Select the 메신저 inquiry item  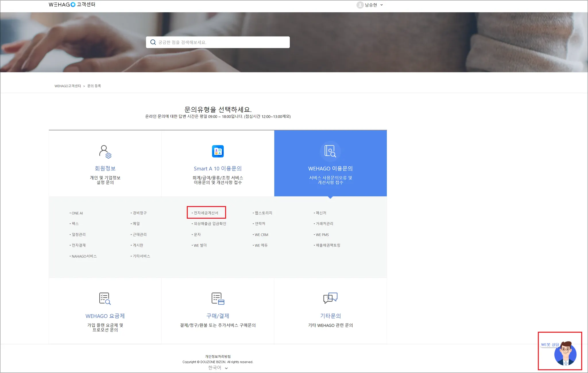tap(321, 213)
